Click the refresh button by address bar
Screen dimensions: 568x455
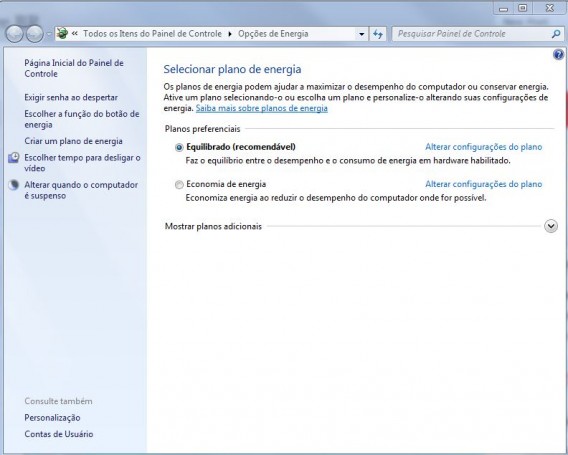(378, 34)
